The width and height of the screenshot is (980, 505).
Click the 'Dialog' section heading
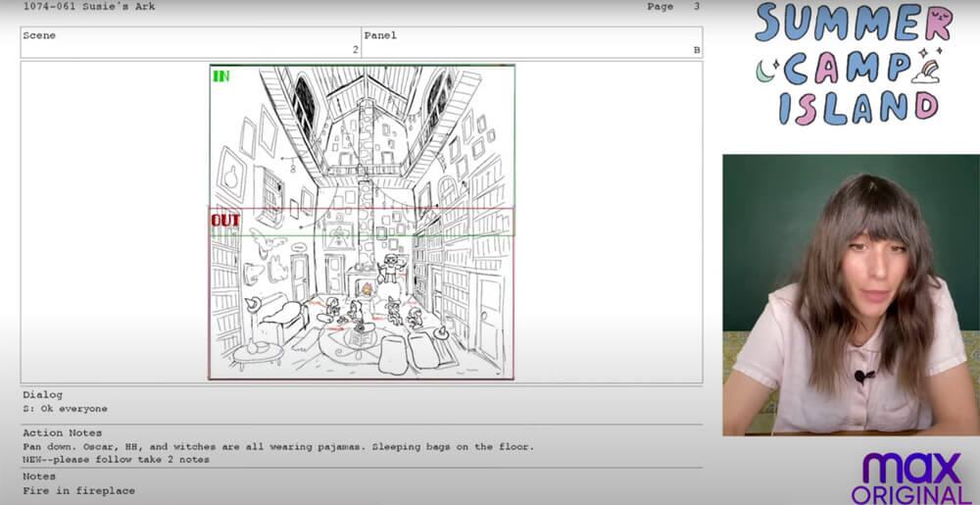42,395
